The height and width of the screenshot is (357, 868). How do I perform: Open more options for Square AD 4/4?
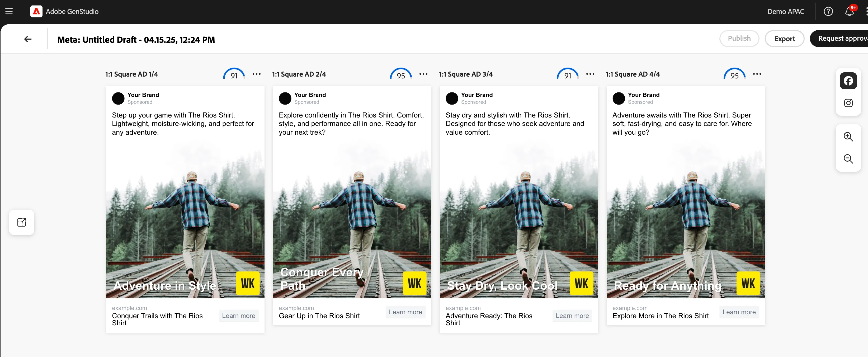coord(757,74)
